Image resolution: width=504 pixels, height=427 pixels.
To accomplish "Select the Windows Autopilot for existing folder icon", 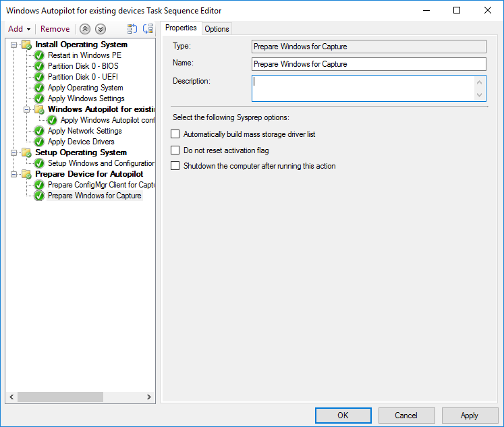I will (39, 109).
